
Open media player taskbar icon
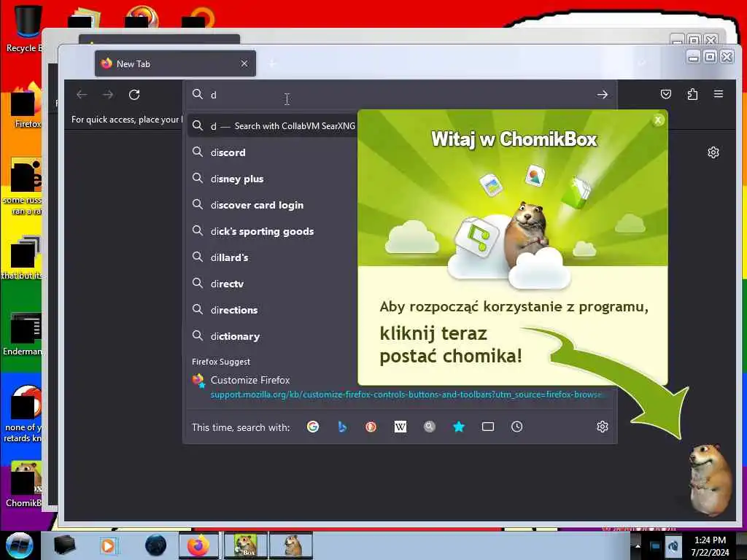[x=109, y=545]
